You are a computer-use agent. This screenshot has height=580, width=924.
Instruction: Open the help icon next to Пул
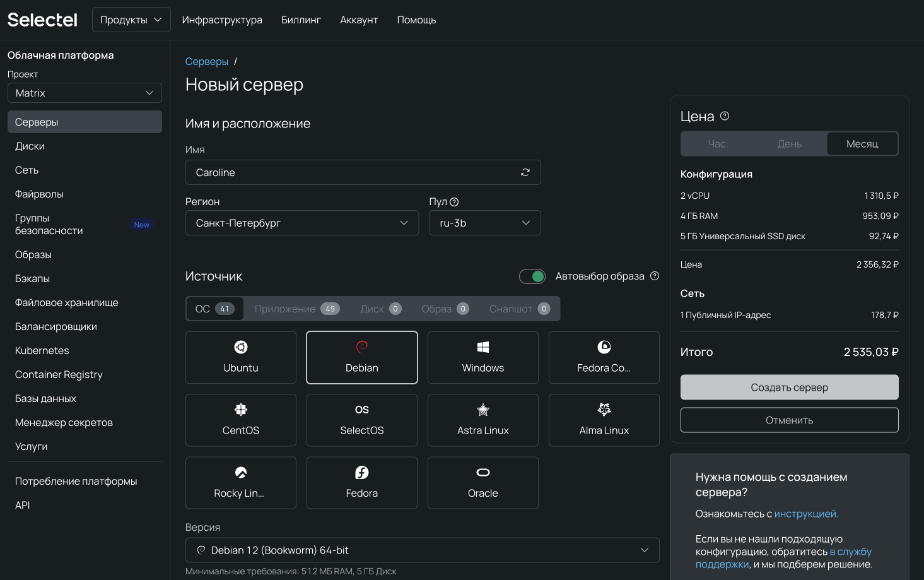(x=454, y=202)
